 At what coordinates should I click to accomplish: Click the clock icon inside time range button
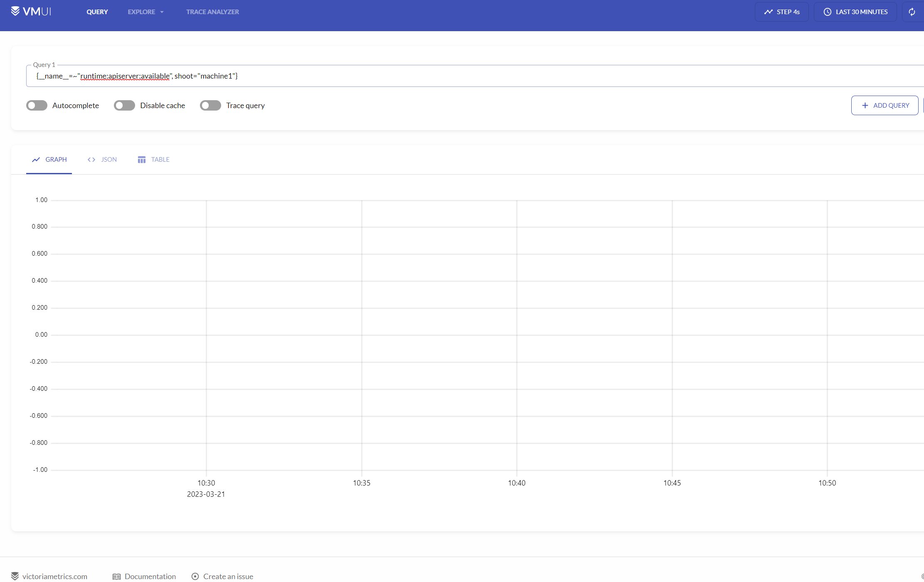coord(827,12)
